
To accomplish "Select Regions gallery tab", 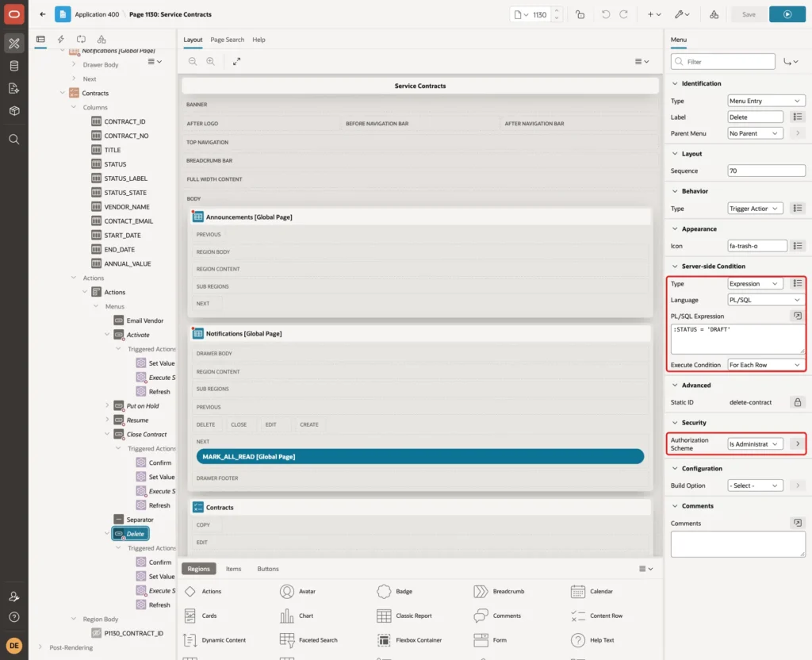I will (198, 568).
